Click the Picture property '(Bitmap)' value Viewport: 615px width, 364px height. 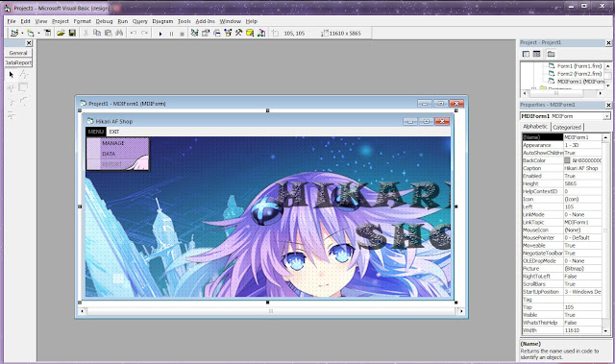[x=575, y=268]
